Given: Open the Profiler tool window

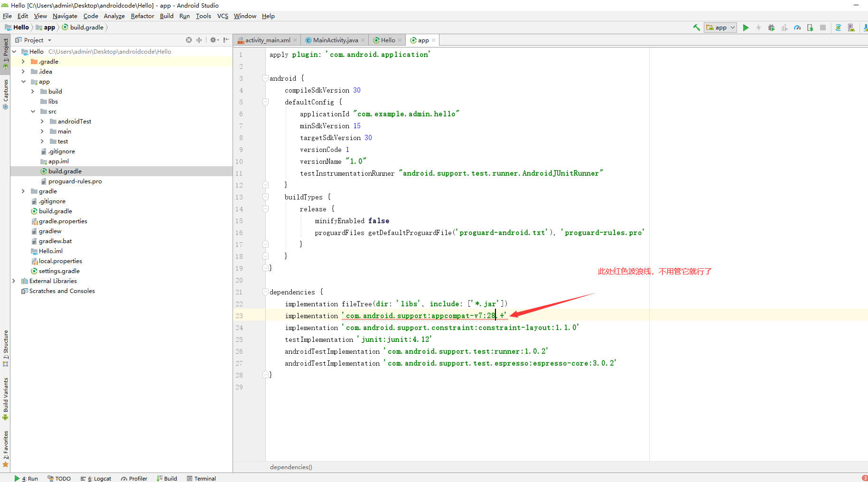Looking at the screenshot, I should [x=134, y=478].
